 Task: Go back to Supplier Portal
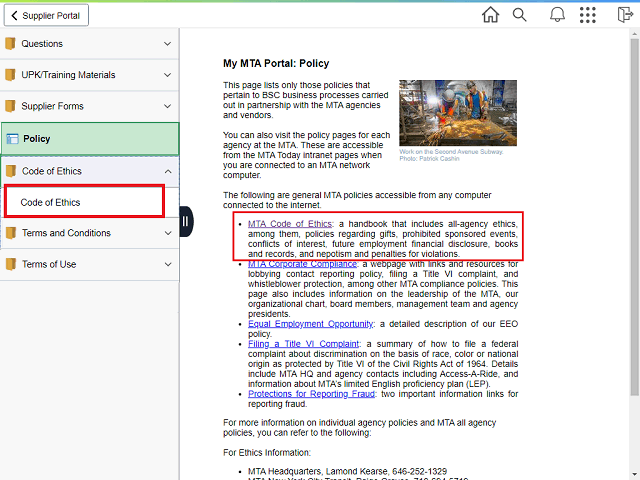[46, 16]
